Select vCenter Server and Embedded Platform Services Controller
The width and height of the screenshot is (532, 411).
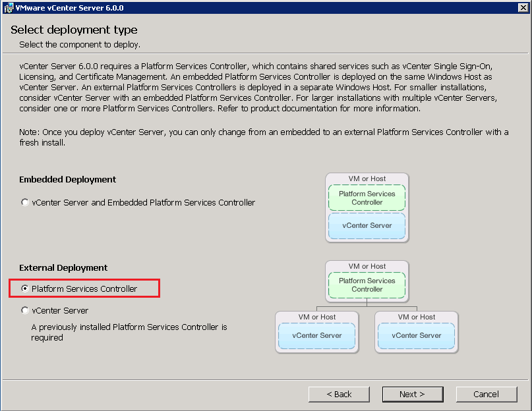24,203
